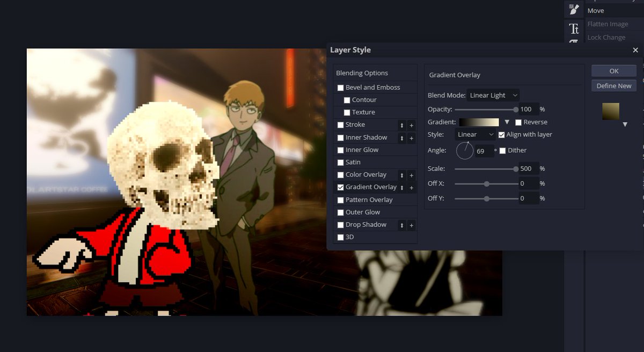Check the Color Overlay checkbox
The image size is (644, 352).
point(340,175)
